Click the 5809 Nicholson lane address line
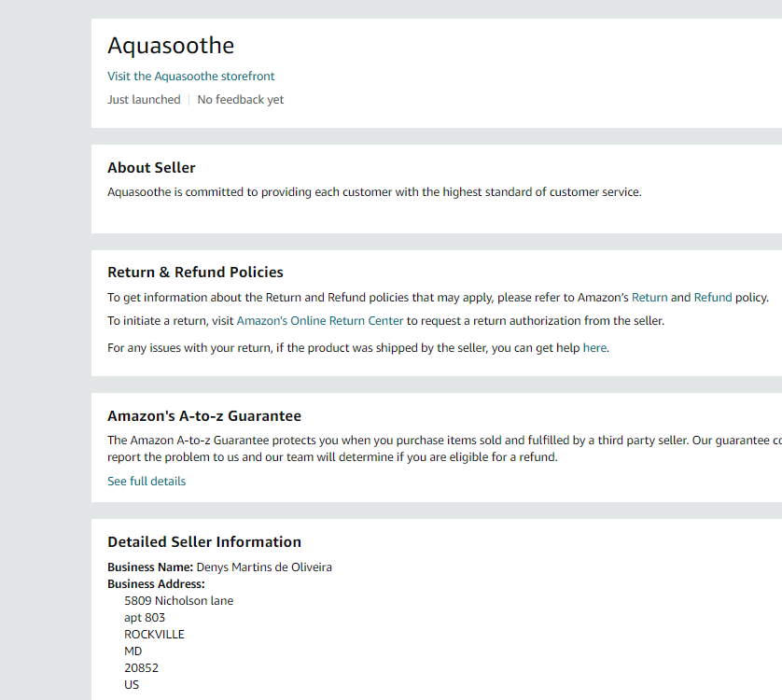The width and height of the screenshot is (782, 700). 178,601
